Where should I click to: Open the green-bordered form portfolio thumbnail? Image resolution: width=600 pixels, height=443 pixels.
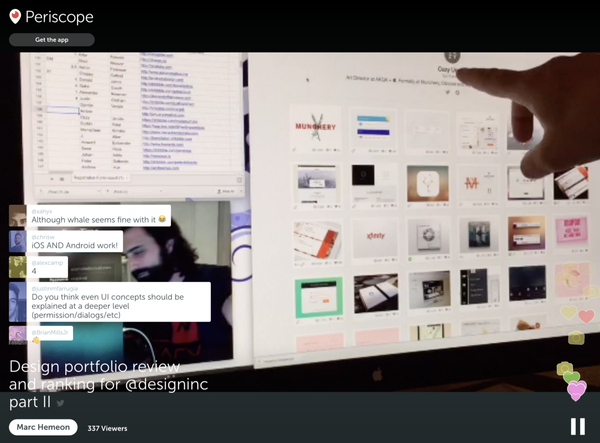point(319,298)
